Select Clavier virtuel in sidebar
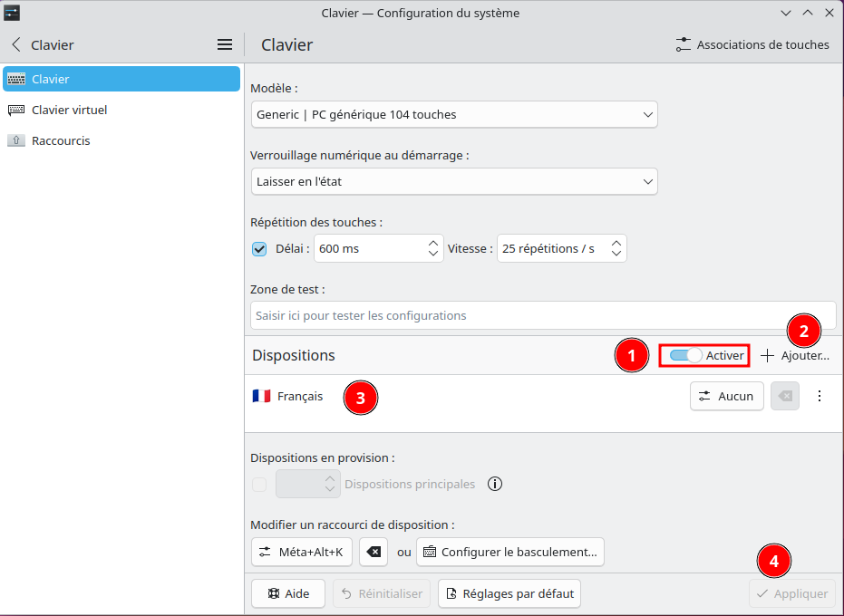The width and height of the screenshot is (844, 616). (69, 110)
